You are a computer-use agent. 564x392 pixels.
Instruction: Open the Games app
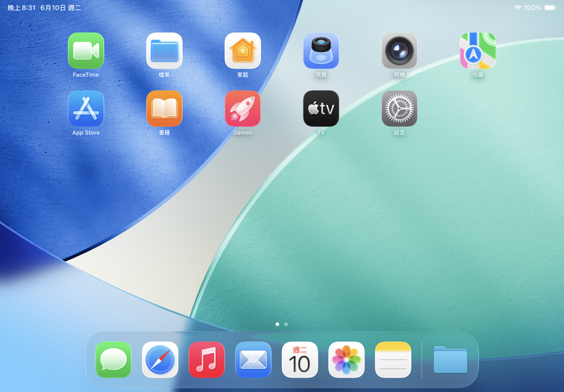point(243,108)
